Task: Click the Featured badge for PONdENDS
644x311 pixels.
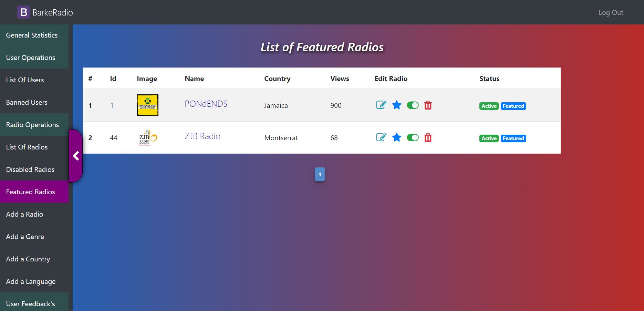Action: [x=513, y=106]
